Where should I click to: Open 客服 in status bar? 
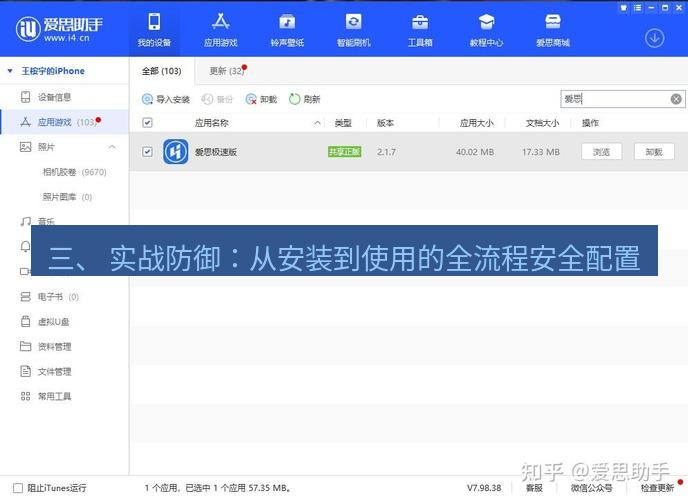coord(534,488)
